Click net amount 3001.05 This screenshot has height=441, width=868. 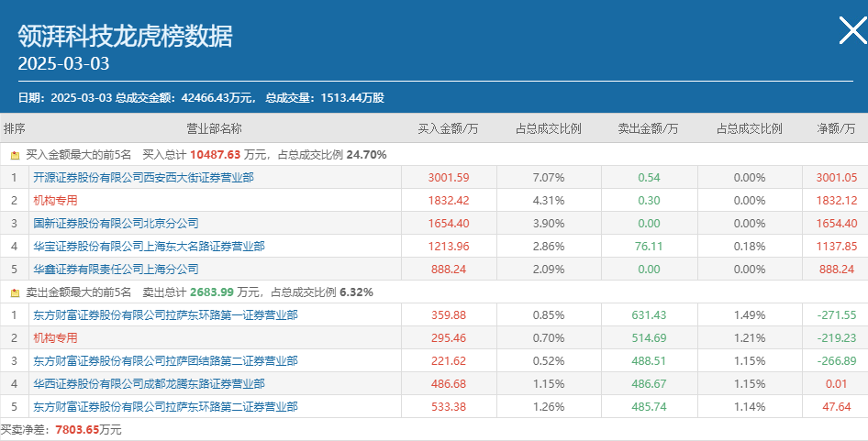point(837,178)
